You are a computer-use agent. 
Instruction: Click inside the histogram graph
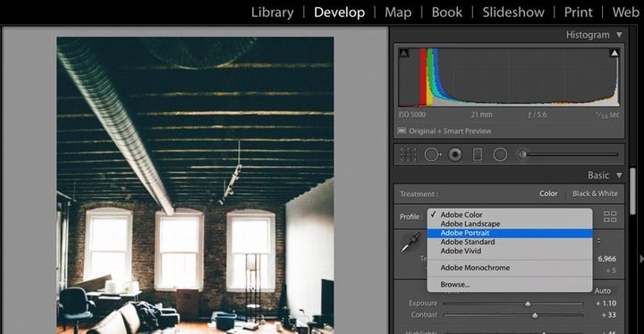(x=509, y=77)
